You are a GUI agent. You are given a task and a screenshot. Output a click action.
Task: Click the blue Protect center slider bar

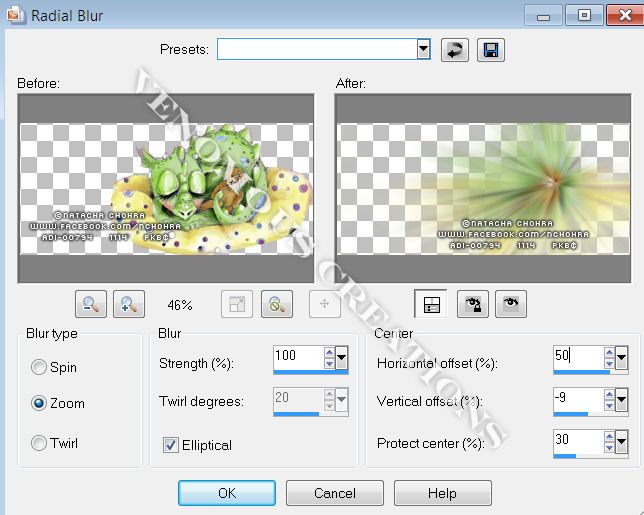tap(565, 456)
